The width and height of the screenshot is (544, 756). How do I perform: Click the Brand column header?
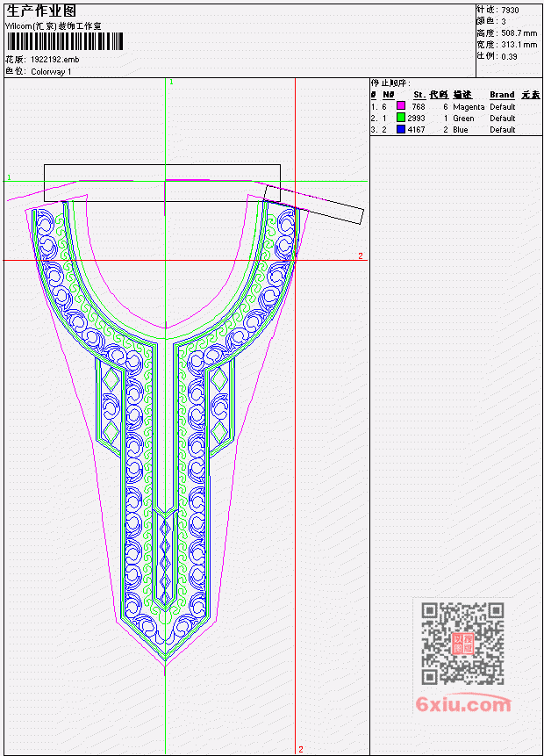pos(502,95)
